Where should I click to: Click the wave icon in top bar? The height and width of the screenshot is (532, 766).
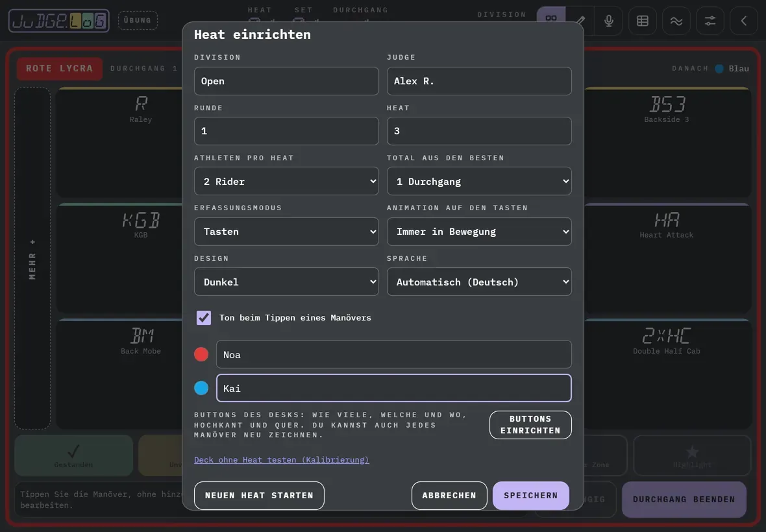[x=676, y=21]
